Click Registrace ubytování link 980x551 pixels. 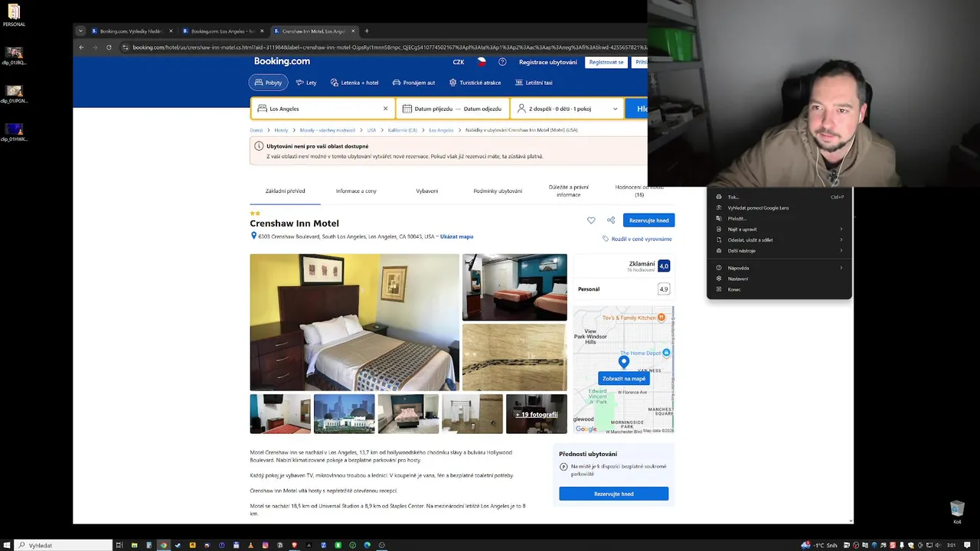[548, 62]
